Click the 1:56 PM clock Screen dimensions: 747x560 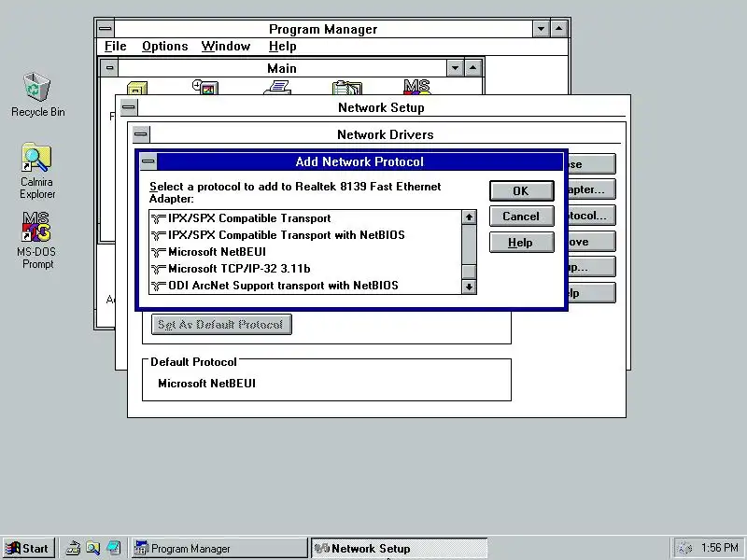coord(719,548)
